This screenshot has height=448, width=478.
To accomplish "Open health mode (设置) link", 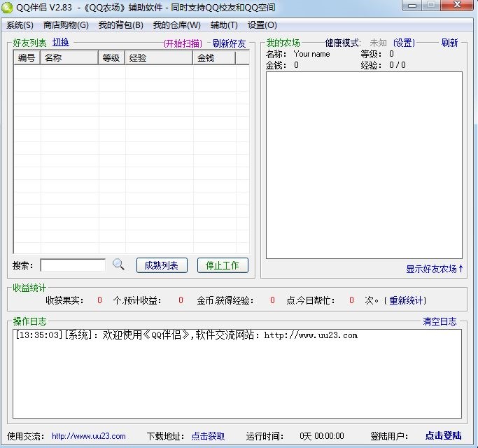I will [404, 43].
